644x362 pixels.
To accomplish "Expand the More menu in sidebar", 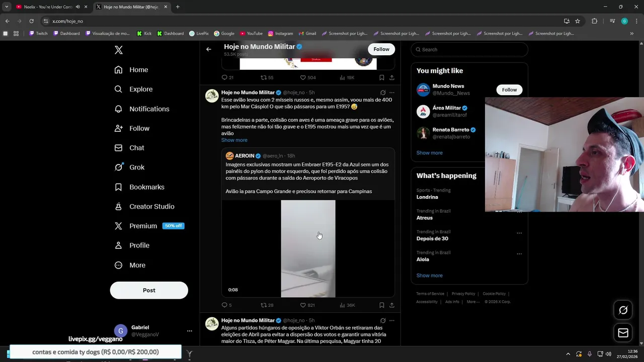I will (130, 265).
